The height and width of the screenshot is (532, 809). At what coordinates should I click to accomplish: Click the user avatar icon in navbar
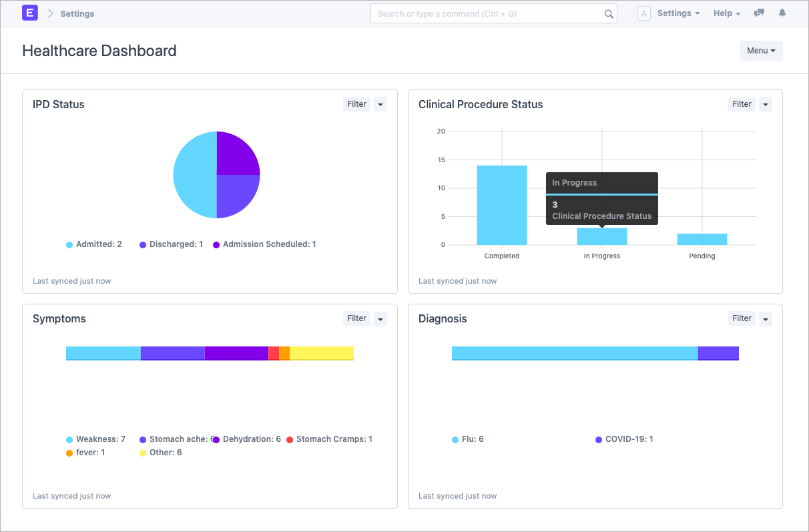pos(644,13)
